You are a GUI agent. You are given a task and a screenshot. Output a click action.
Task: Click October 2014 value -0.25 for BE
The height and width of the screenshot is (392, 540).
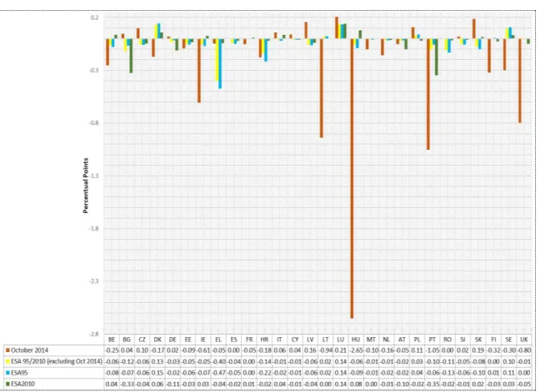click(x=112, y=350)
